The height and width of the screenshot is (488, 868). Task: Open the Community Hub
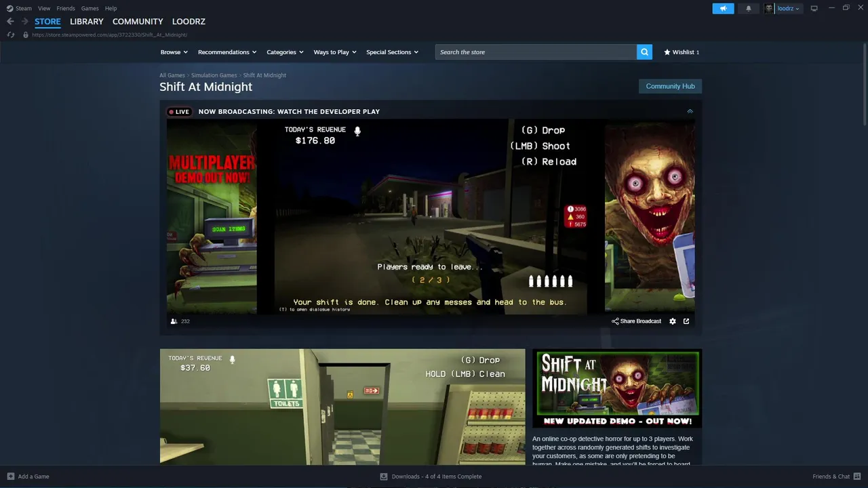tap(670, 86)
